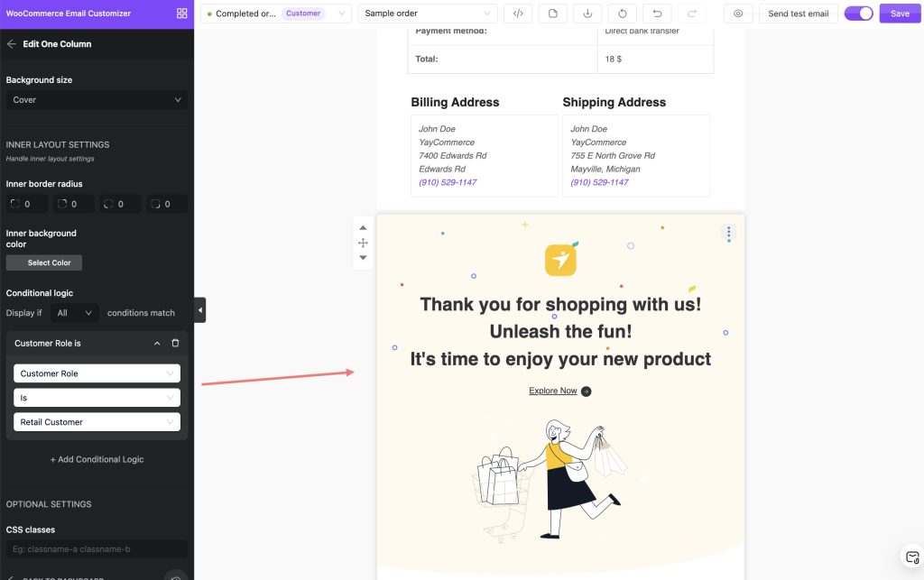Click the reset template circular arrow icon
The width and height of the screenshot is (924, 580).
(x=623, y=14)
